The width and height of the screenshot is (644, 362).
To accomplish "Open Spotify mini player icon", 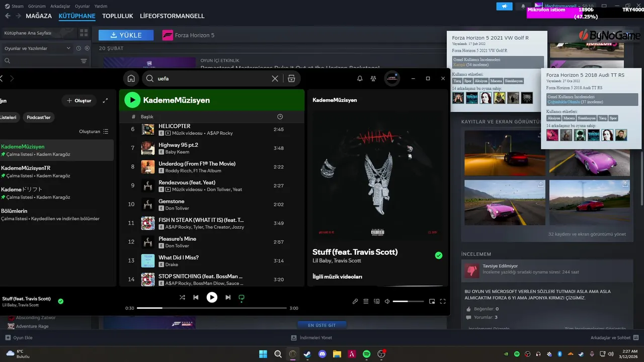I will tap(432, 302).
